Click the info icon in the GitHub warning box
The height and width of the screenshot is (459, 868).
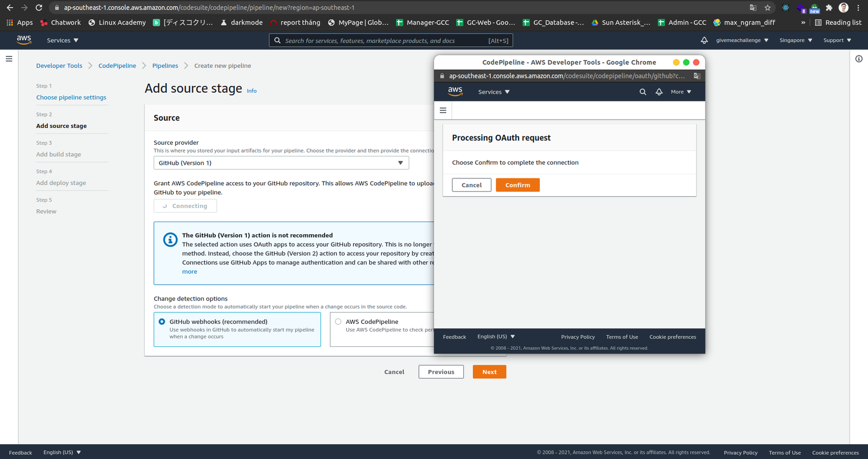170,240
